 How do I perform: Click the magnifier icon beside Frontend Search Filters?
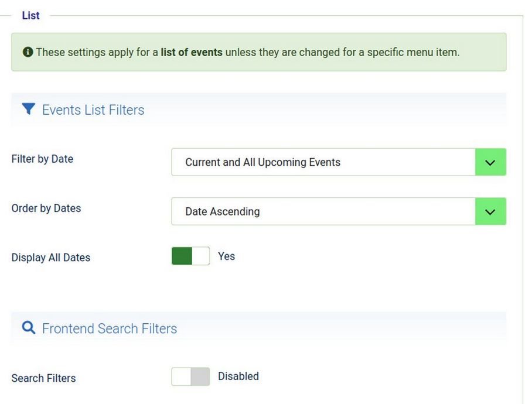28,328
